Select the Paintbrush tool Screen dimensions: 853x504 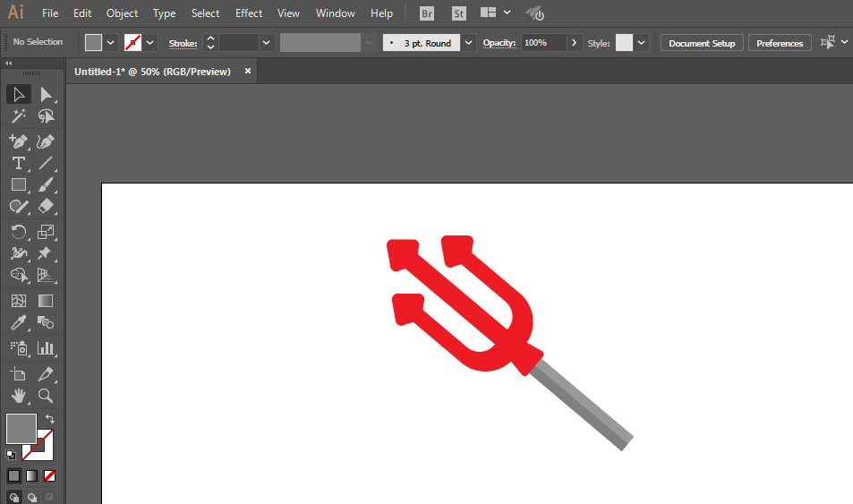(x=46, y=185)
